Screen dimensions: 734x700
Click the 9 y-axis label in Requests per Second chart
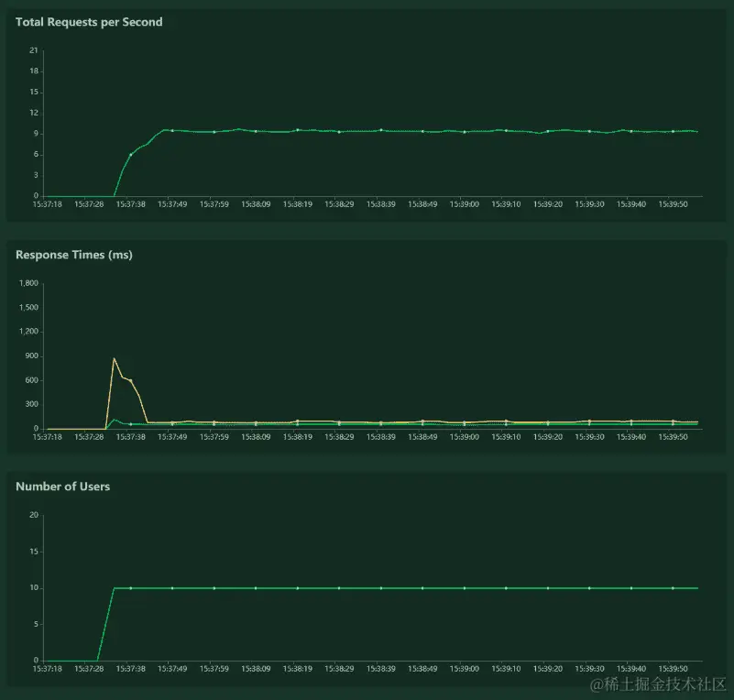[x=36, y=134]
